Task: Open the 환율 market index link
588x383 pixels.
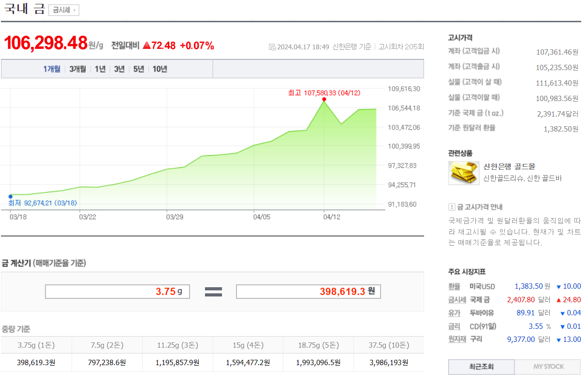Action: click(x=455, y=286)
